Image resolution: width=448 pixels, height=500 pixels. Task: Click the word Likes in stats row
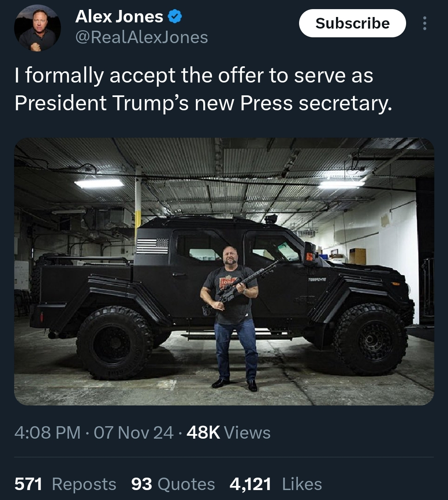pos(302,484)
